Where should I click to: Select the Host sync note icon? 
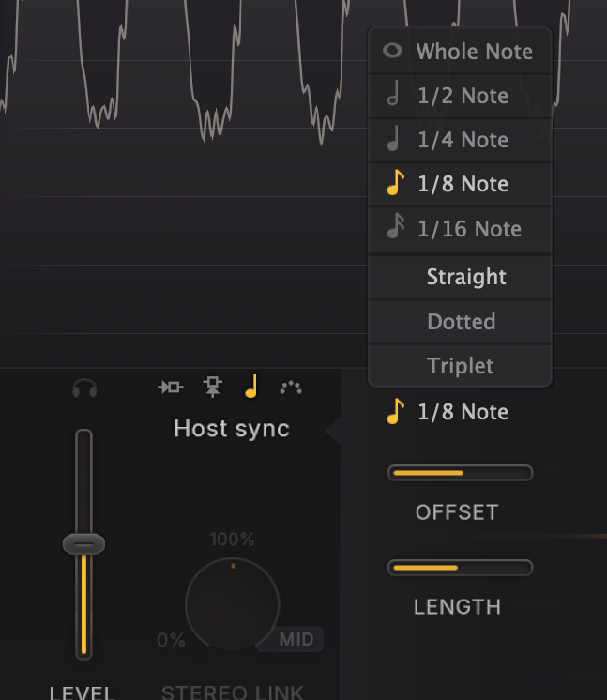tap(250, 387)
